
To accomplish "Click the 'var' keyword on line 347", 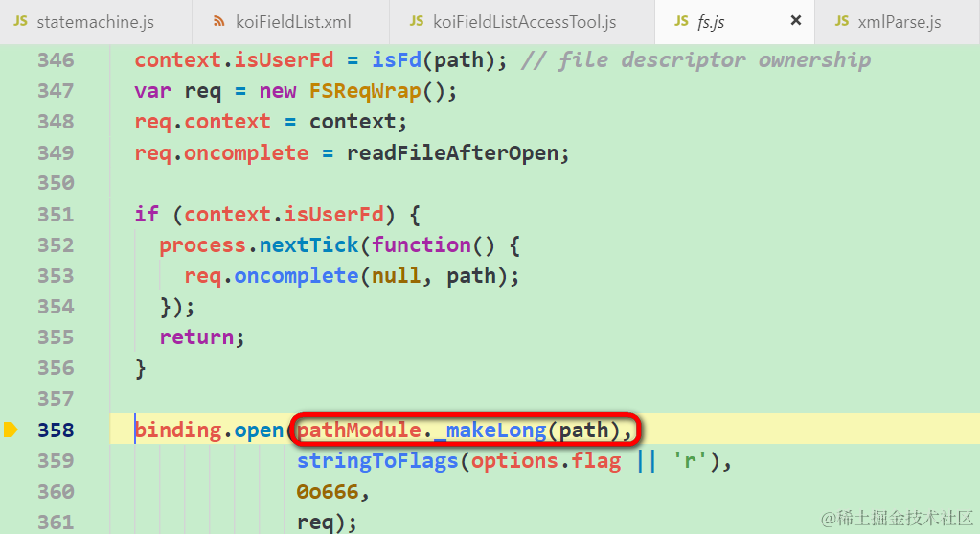I will click(152, 91).
